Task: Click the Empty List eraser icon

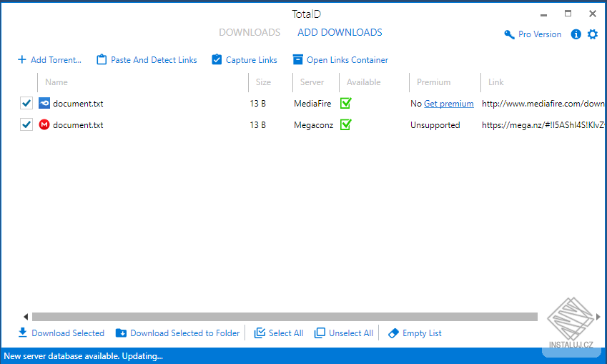Action: (393, 333)
